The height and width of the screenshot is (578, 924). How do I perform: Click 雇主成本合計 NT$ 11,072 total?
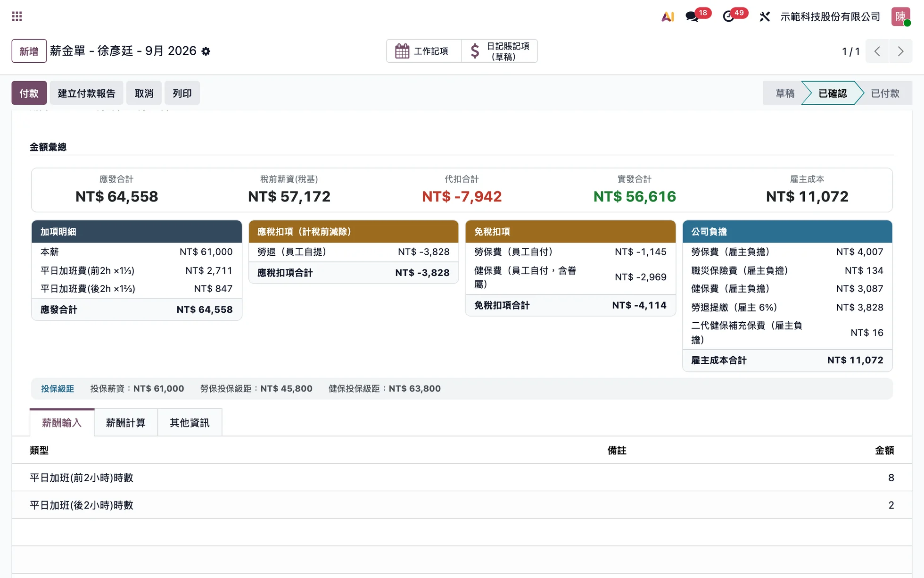[x=787, y=360]
